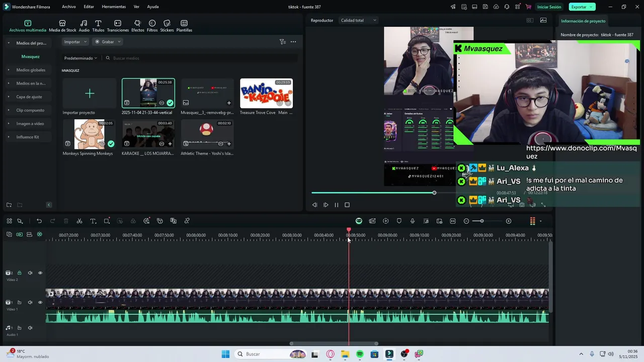Screen dimensions: 644x362
Task: Toggle lock on Video 2 track
Action: tap(20, 273)
